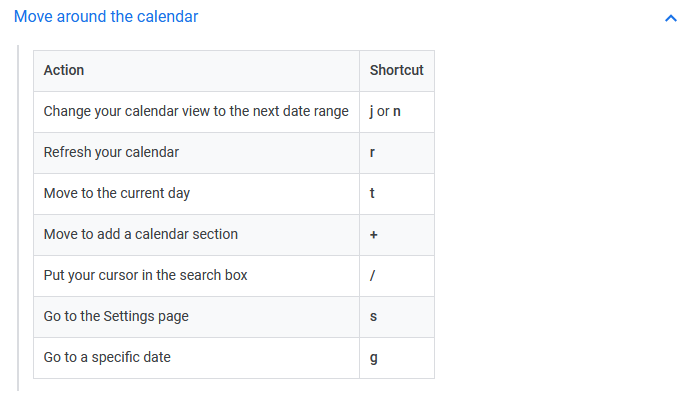Select the 'Move to the current day' text

click(x=116, y=193)
